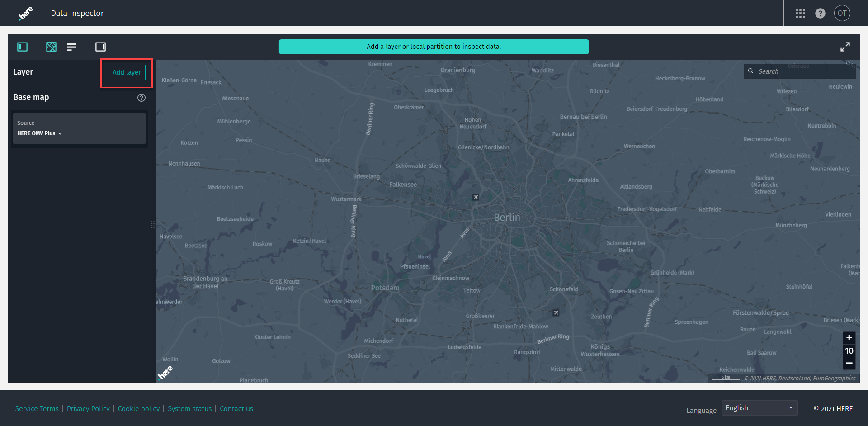Screen dimensions: 868x426
Task: Open the OT user profile avatar
Action: click(842, 13)
